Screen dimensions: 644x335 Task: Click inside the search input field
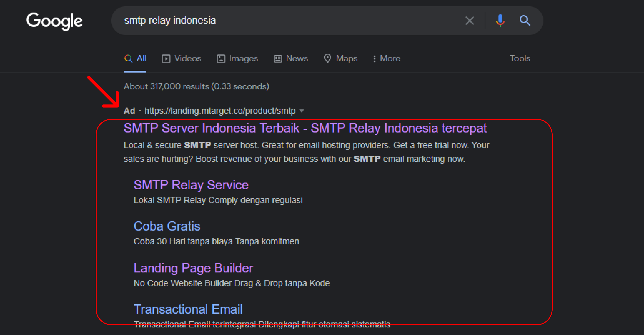(x=275, y=21)
